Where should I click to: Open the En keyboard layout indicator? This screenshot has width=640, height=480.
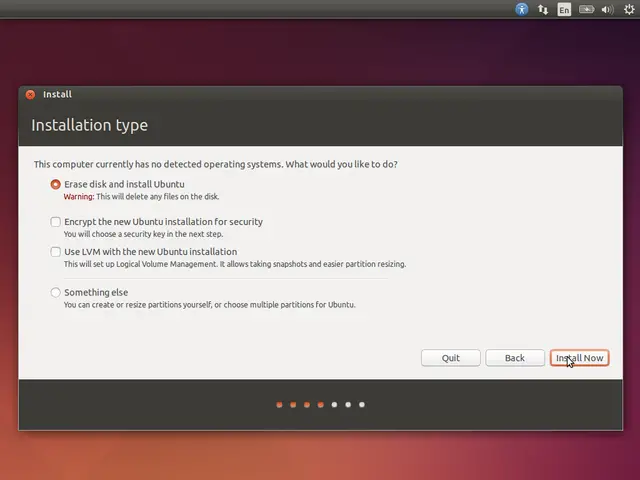pos(564,9)
